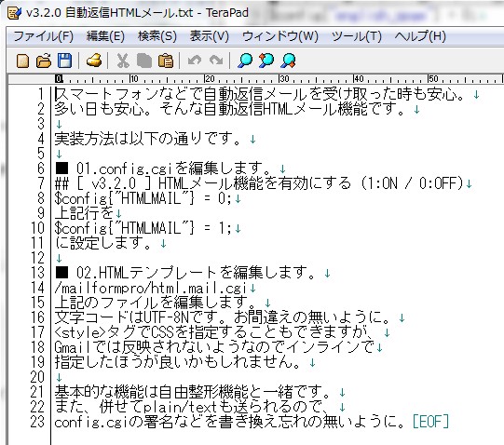Open the ファイル(F) menu
This screenshot has width=504, height=445.
pyautogui.click(x=44, y=36)
